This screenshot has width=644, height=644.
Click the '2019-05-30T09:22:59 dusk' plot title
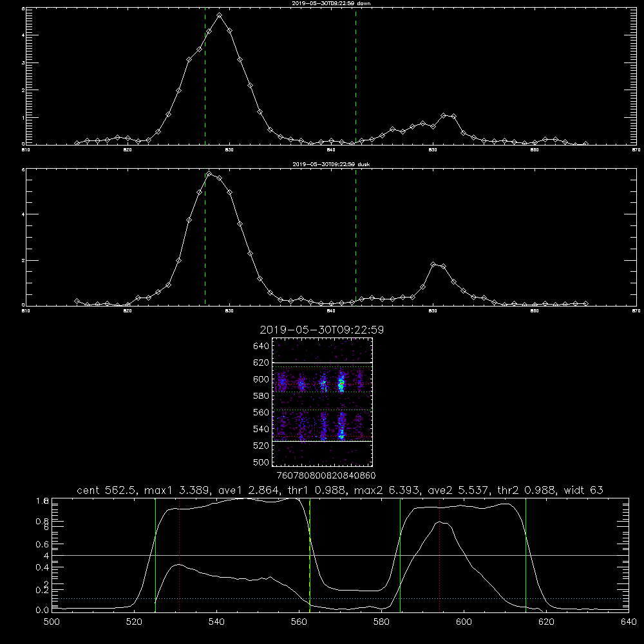(x=331, y=164)
